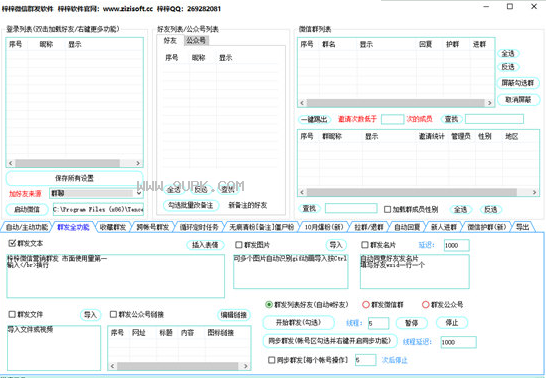This screenshot has height=378, width=546.
Task: Click the search box below member list
Action: point(351,208)
